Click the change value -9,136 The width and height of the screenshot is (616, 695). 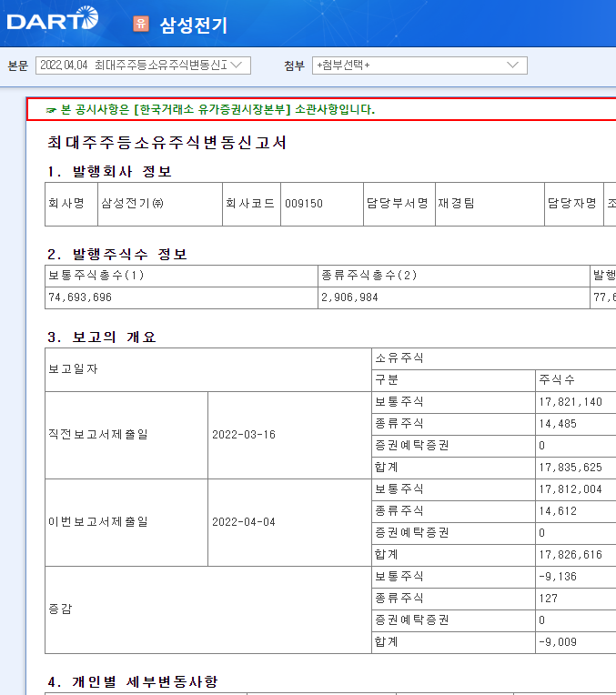[x=558, y=577]
